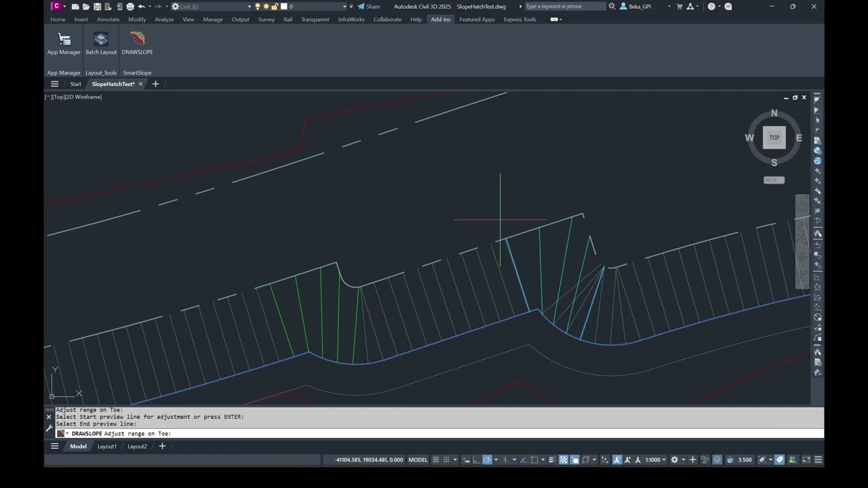Image resolution: width=868 pixels, height=488 pixels.
Task: Expand the Help dropdown arrow beside question mark
Action: 719,6
